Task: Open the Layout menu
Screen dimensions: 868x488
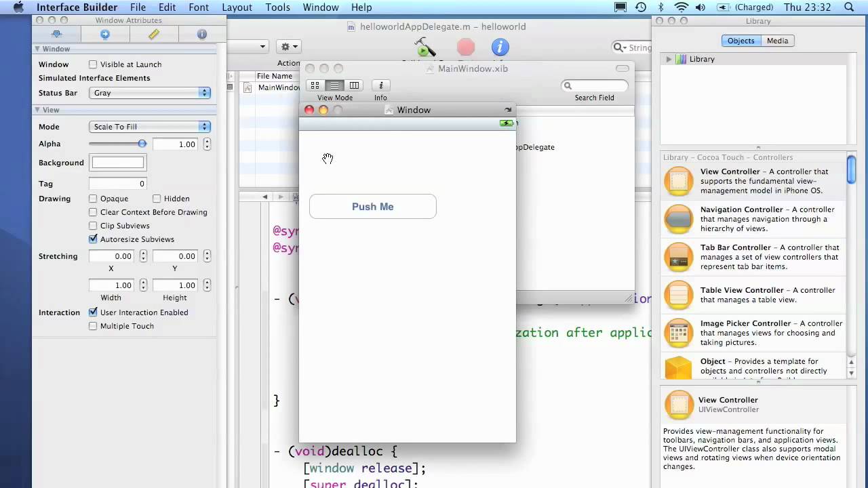Action: pyautogui.click(x=237, y=7)
